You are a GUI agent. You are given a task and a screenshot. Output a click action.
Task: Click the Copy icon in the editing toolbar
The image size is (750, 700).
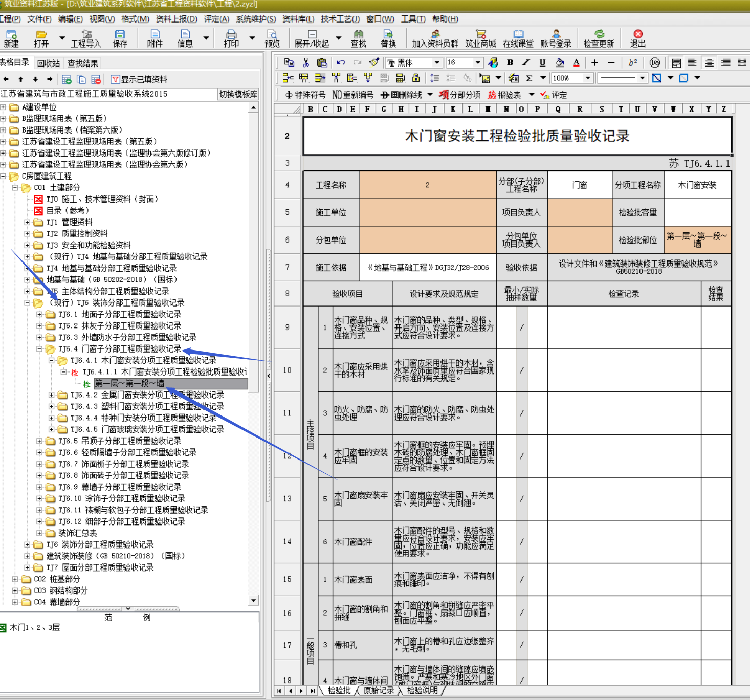(x=289, y=62)
